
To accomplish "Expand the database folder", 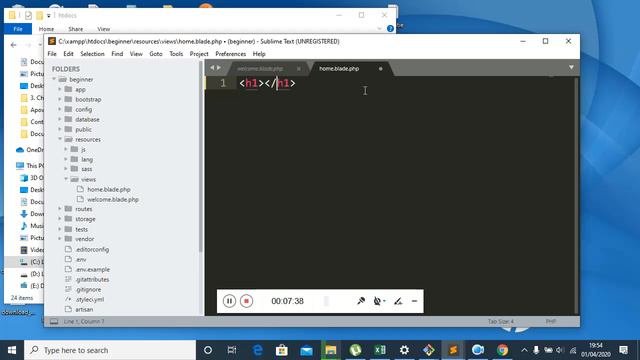I will (x=60, y=119).
